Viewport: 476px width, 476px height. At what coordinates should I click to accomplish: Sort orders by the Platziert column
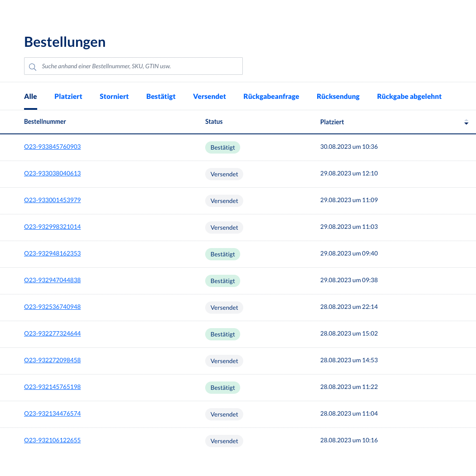[332, 122]
